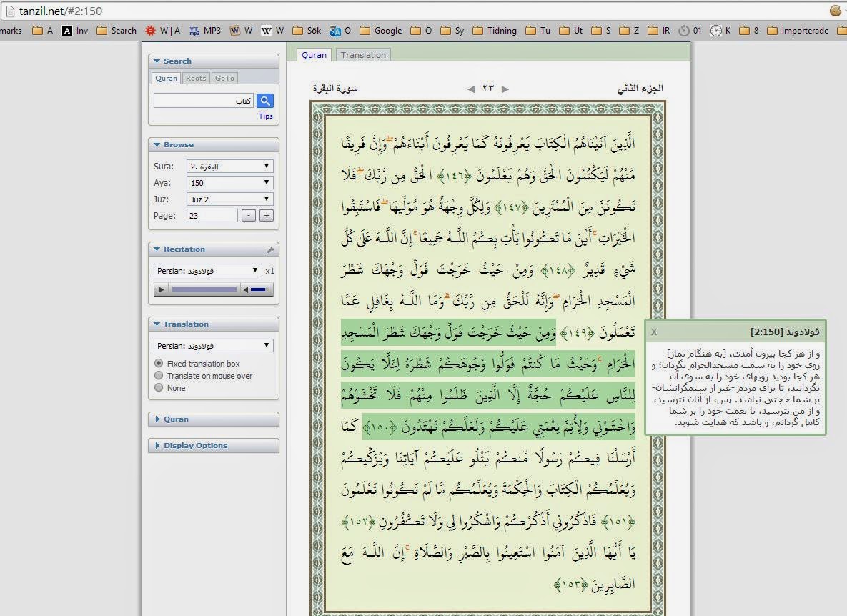Viewport: 847px width, 616px height.
Task: Click the blue search magnifier button
Action: 264,101
